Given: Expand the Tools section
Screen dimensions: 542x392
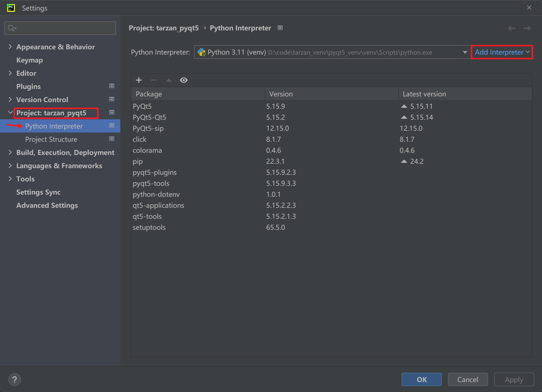Looking at the screenshot, I should 10,179.
